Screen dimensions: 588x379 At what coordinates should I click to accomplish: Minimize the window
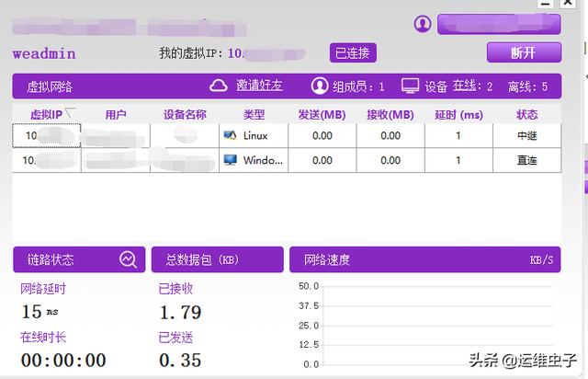(x=545, y=4)
